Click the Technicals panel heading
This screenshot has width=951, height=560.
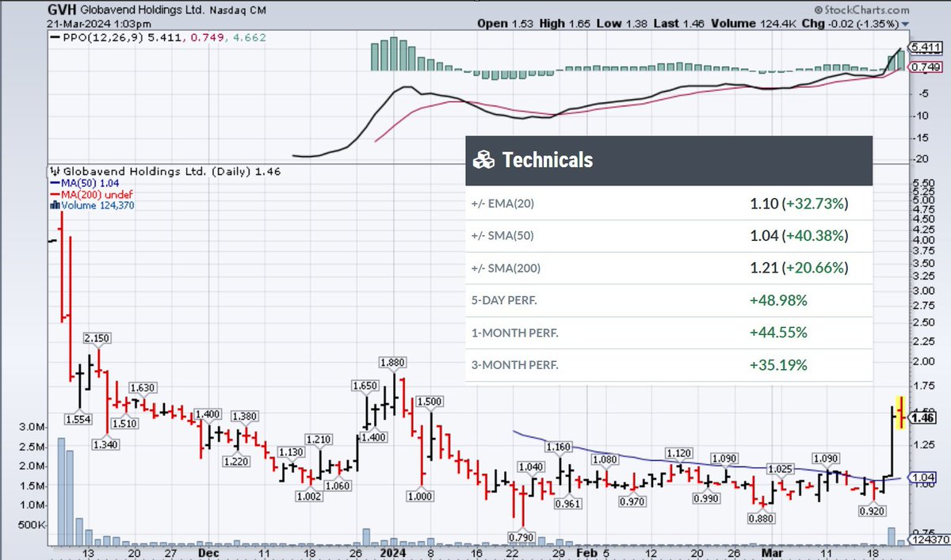[548, 161]
